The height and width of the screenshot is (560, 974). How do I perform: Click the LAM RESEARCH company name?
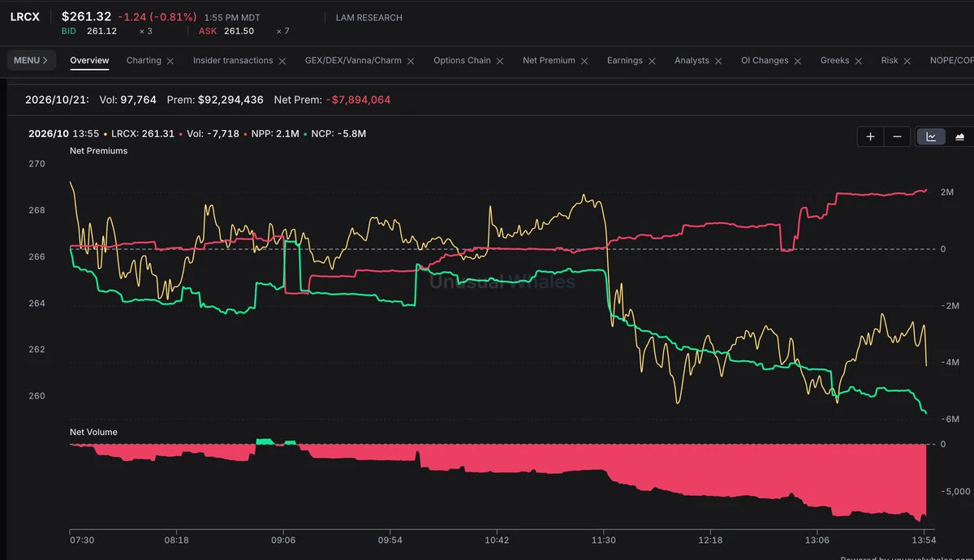tap(368, 18)
